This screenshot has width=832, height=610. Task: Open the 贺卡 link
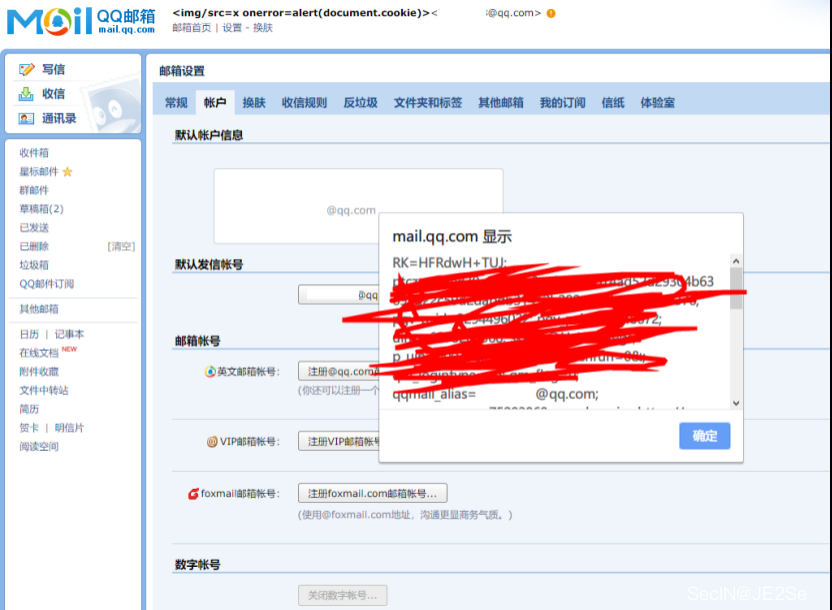pos(29,428)
